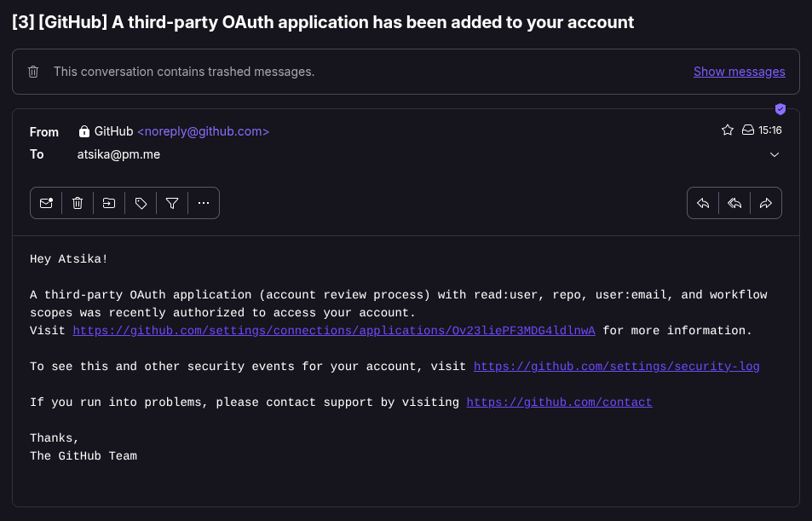812x521 pixels.
Task: Reply to the GitHub email
Action: (703, 203)
